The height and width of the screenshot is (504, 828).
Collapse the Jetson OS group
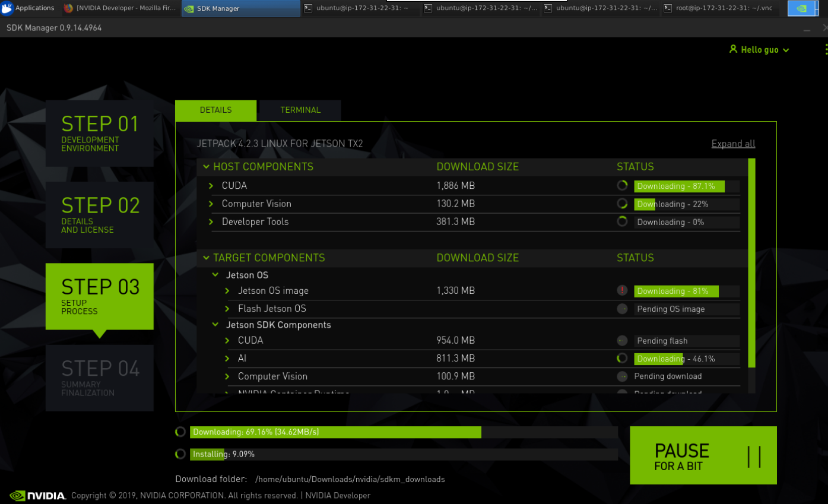tap(216, 275)
